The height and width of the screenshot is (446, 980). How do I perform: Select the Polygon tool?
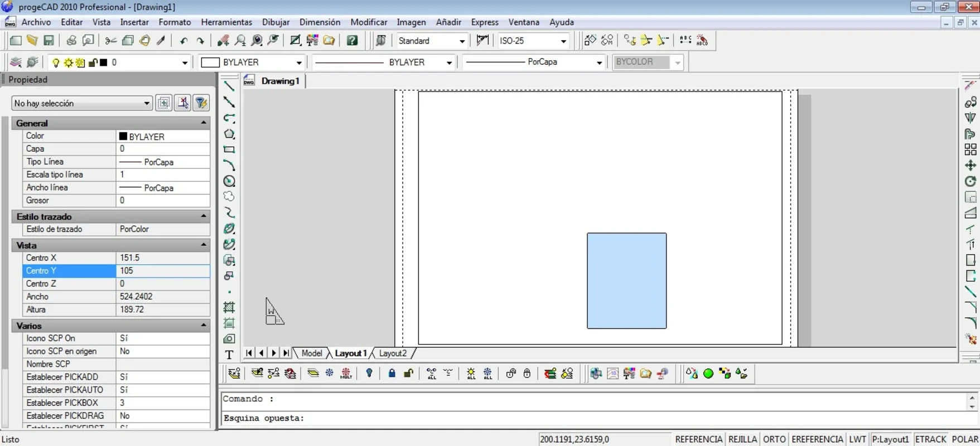point(229,134)
